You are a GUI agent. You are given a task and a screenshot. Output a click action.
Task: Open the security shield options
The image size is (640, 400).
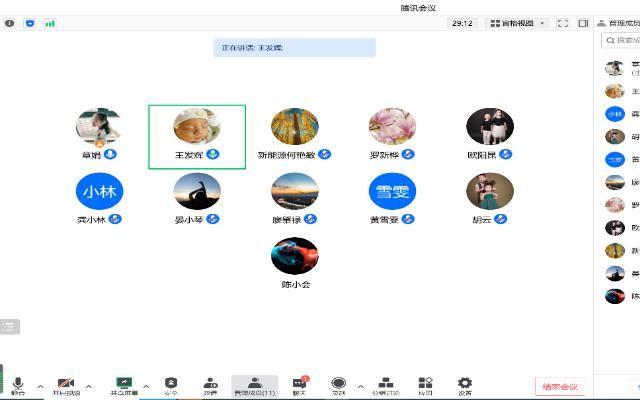[x=171, y=385]
